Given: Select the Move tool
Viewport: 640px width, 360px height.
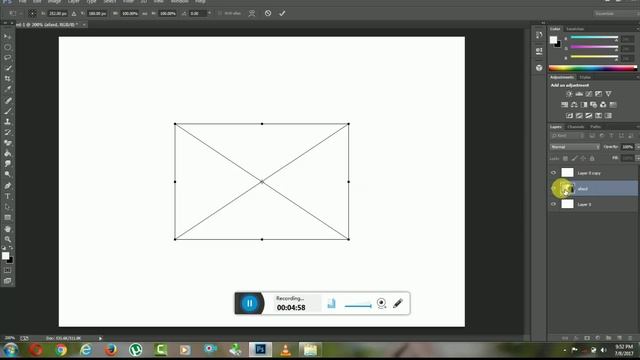Looking at the screenshot, I should coord(7,36).
